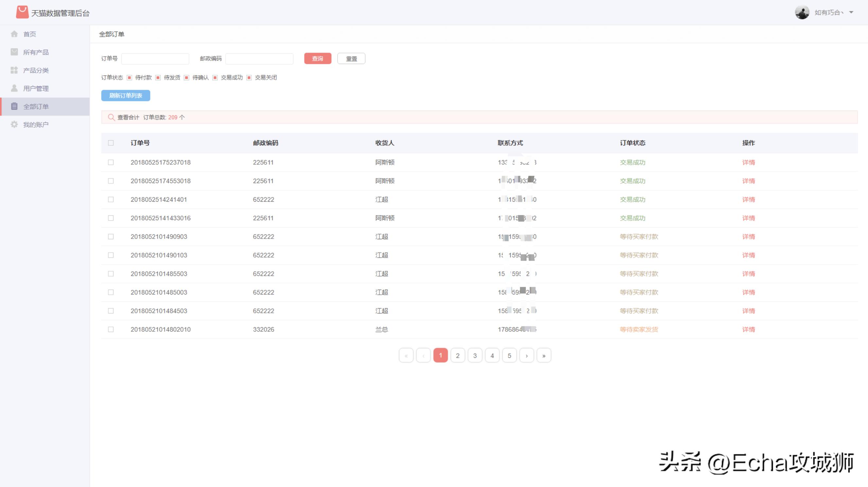Screen dimensions: 868x487
Task: Click the magnifier icon beside 查看合计
Action: [x=111, y=117]
